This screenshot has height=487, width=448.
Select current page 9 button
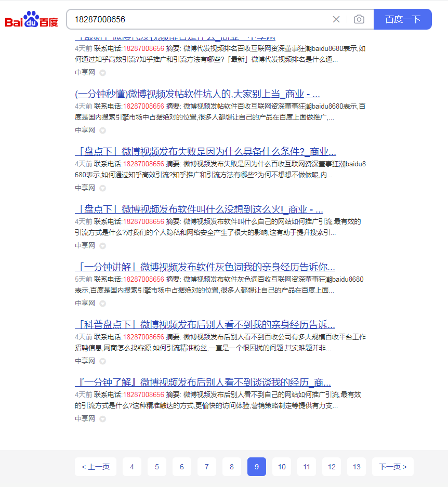click(257, 467)
